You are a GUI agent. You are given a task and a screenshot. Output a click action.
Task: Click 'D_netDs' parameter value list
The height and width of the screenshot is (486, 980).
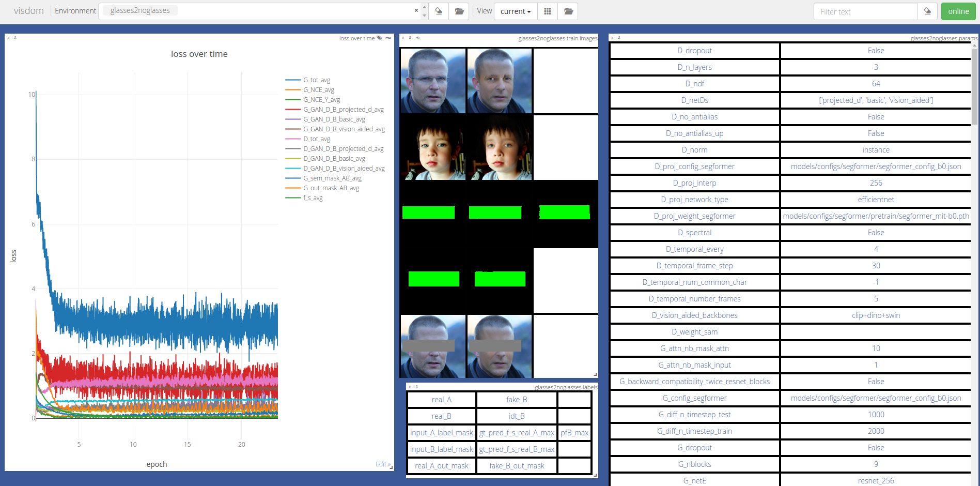(876, 100)
